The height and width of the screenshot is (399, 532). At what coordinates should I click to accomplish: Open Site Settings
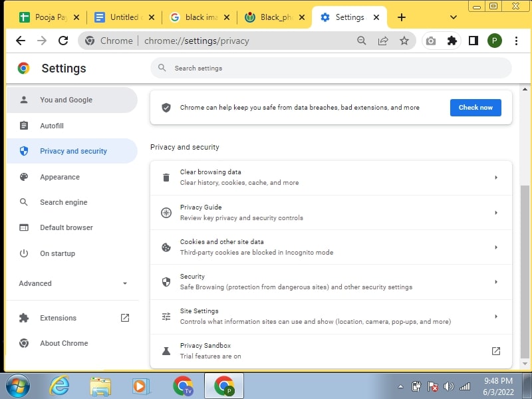coord(330,315)
